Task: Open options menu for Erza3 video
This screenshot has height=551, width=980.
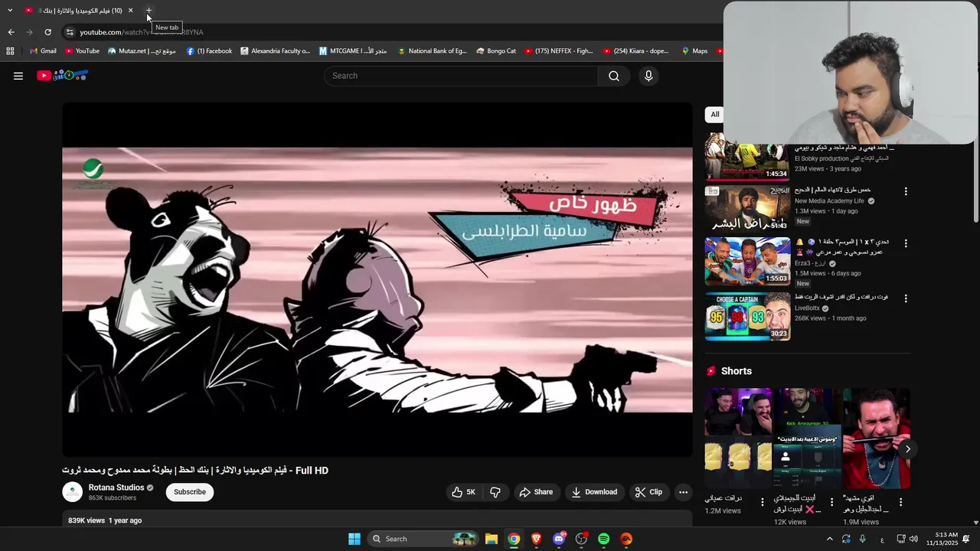Action: 906,243
